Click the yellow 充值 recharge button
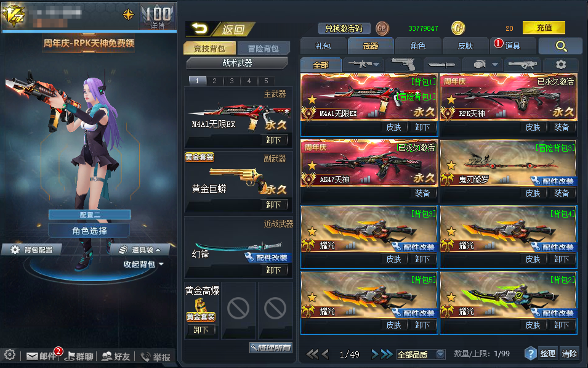This screenshot has height=368, width=588. click(x=544, y=28)
